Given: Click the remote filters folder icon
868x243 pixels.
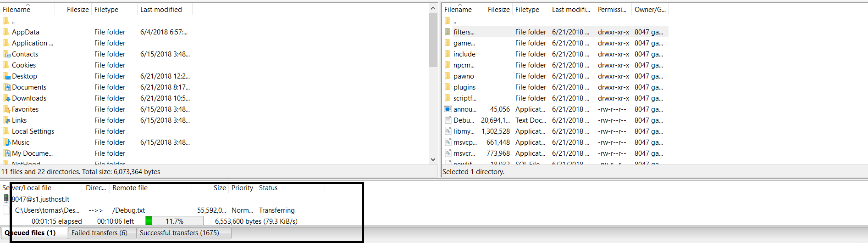Looking at the screenshot, I should point(448,32).
